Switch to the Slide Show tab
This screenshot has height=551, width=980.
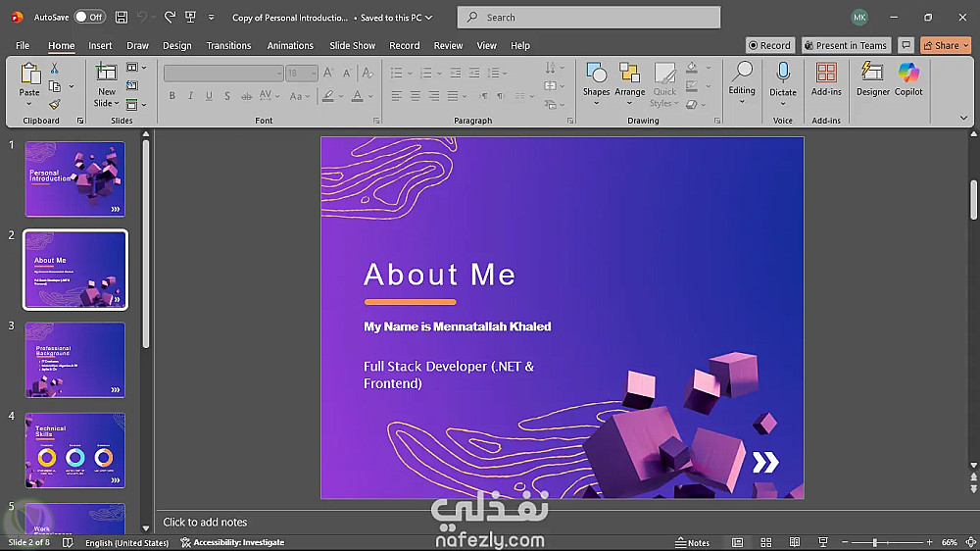(x=353, y=45)
